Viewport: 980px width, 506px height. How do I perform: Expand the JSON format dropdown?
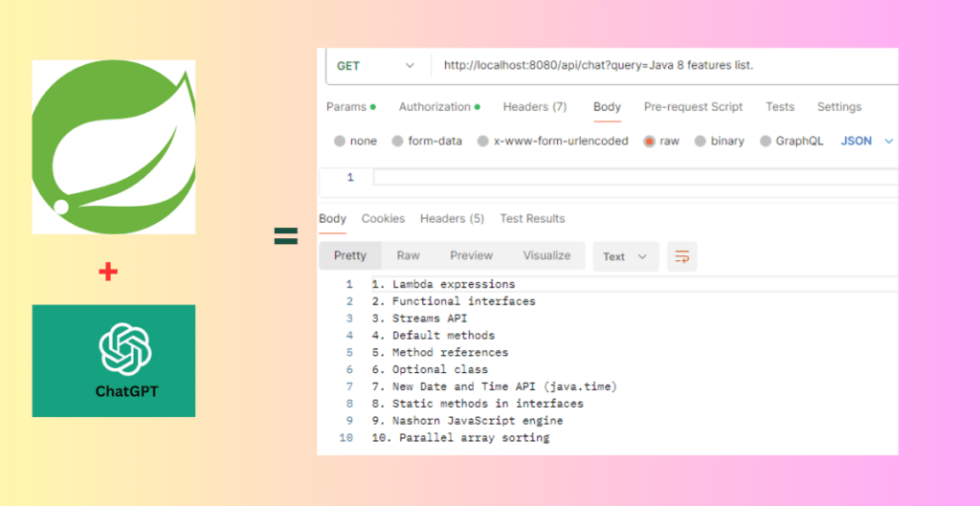pyautogui.click(x=867, y=142)
